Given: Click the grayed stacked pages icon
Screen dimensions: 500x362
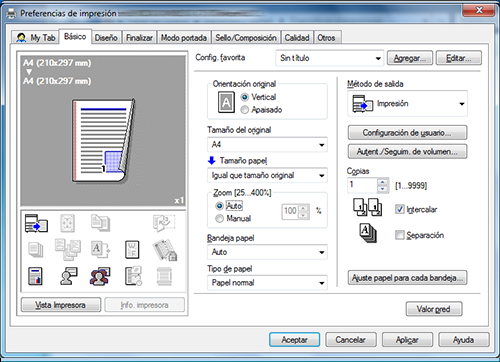Looking at the screenshot, I should (36, 250).
